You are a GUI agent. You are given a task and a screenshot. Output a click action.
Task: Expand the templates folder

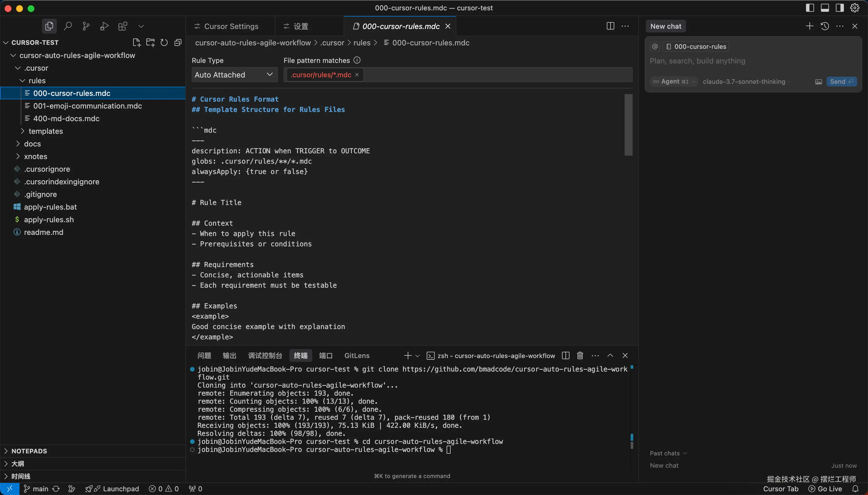click(x=46, y=131)
